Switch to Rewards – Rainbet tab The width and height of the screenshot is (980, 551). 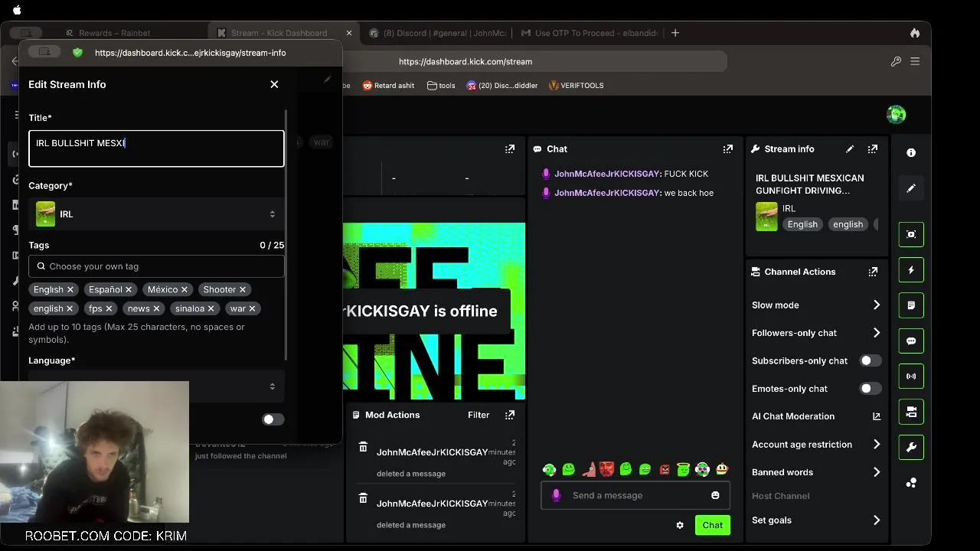(115, 33)
